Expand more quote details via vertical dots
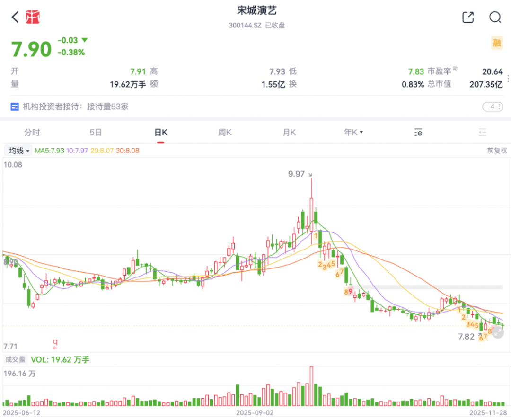Viewport: 511px width, 420px height. click(x=508, y=79)
